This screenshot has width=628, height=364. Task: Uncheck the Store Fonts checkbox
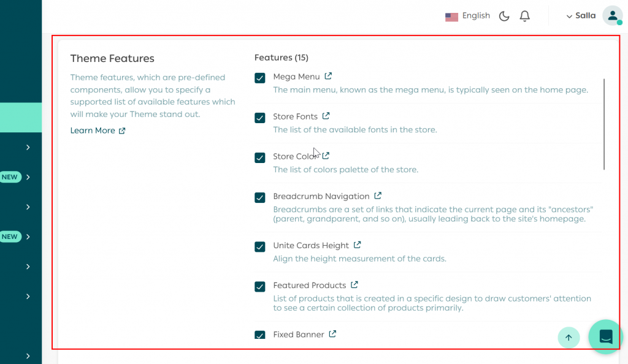click(x=260, y=118)
